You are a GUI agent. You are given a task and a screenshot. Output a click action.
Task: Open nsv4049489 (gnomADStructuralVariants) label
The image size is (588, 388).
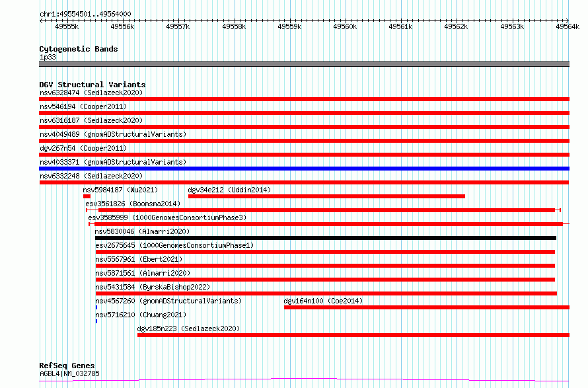pyautogui.click(x=113, y=134)
